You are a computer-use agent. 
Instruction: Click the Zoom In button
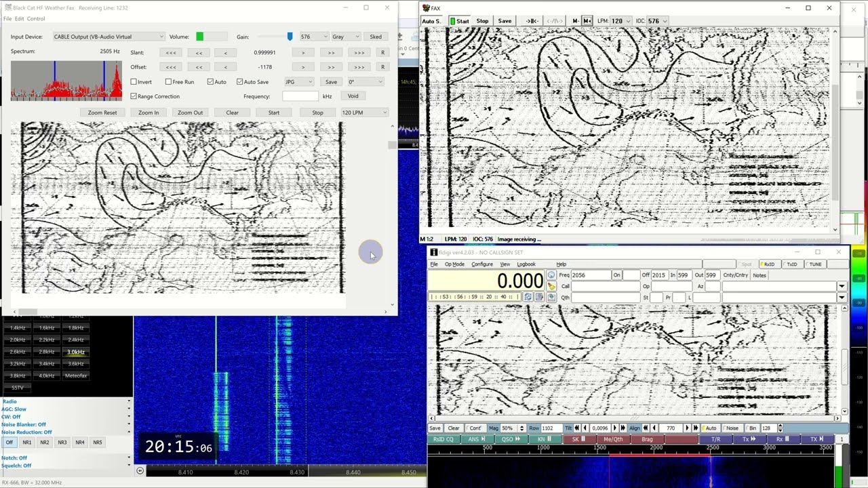click(x=149, y=113)
